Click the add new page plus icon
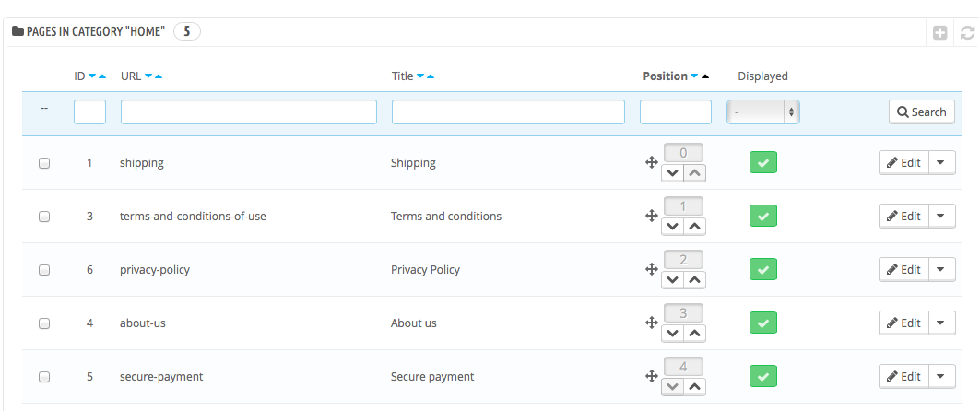The width and height of the screenshot is (980, 411). pos(939,32)
